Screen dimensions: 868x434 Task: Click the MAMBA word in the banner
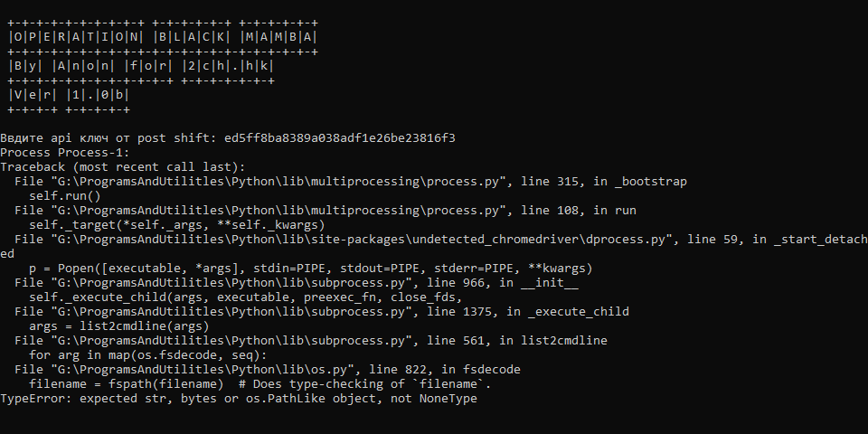coord(279,37)
